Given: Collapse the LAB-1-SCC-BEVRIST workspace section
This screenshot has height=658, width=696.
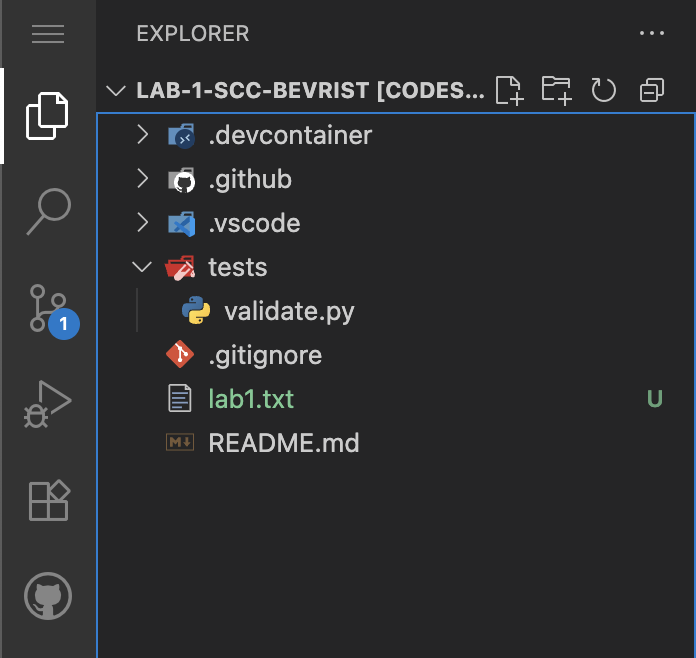Looking at the screenshot, I should pos(116,91).
